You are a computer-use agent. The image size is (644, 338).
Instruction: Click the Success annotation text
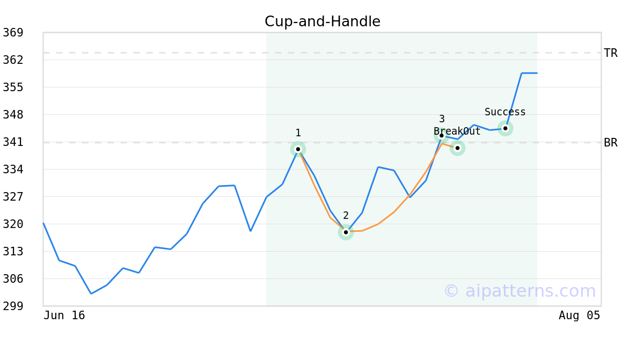tap(505, 112)
